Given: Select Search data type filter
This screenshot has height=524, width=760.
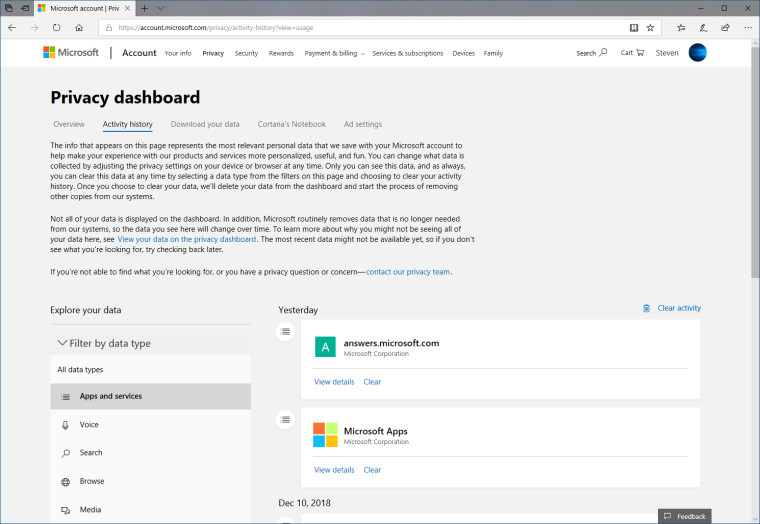Looking at the screenshot, I should pyautogui.click(x=151, y=453).
